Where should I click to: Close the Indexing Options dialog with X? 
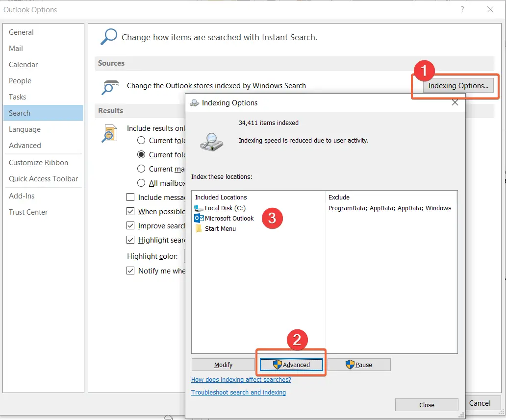point(455,102)
